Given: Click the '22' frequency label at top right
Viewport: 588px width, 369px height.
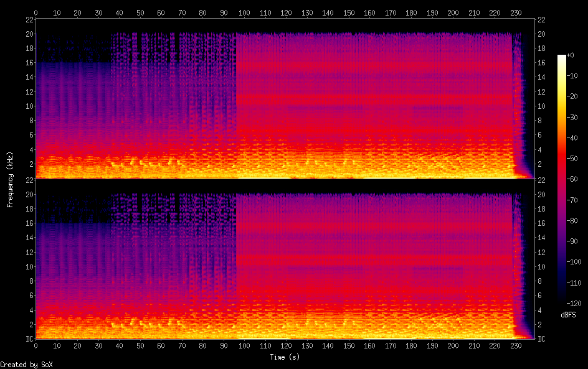Looking at the screenshot, I should point(541,19).
